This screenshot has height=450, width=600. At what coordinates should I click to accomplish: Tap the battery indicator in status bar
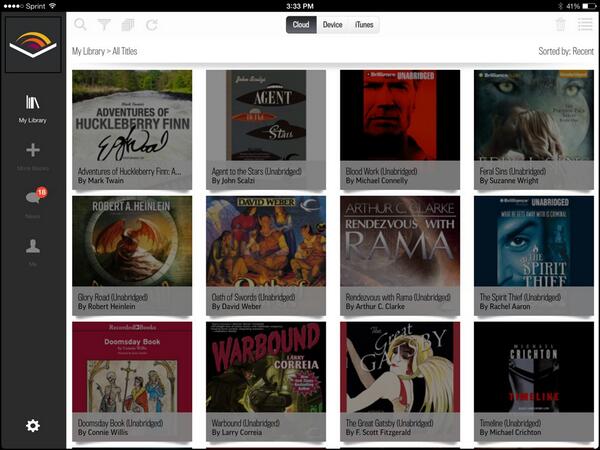pos(589,6)
